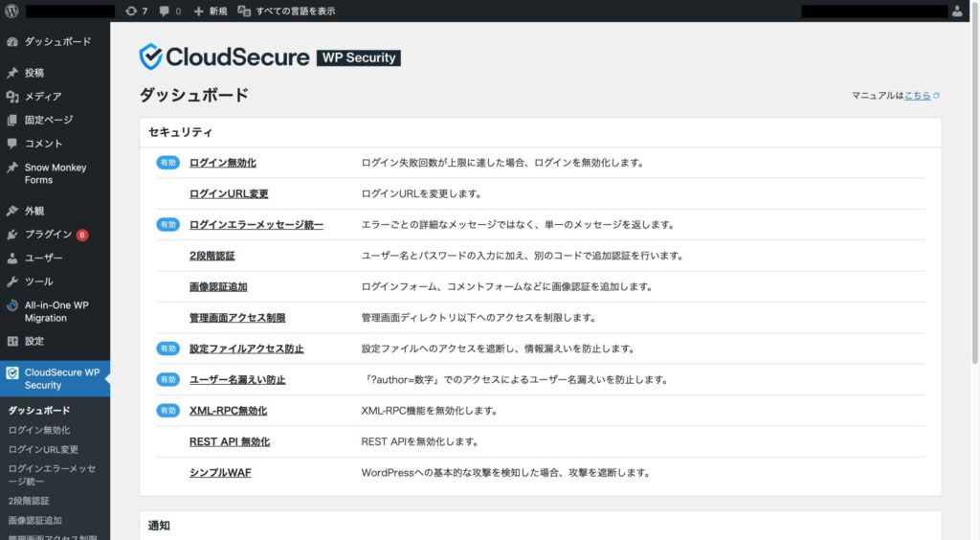Click the WordPress logo in admin bar
Screen dimensions: 980x540
pyautogui.click(x=12, y=11)
